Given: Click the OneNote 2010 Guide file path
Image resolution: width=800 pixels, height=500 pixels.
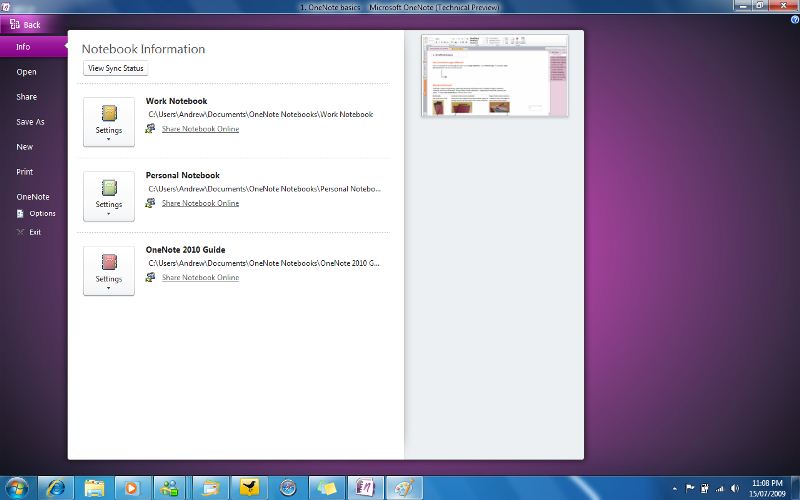Looking at the screenshot, I should [x=264, y=263].
